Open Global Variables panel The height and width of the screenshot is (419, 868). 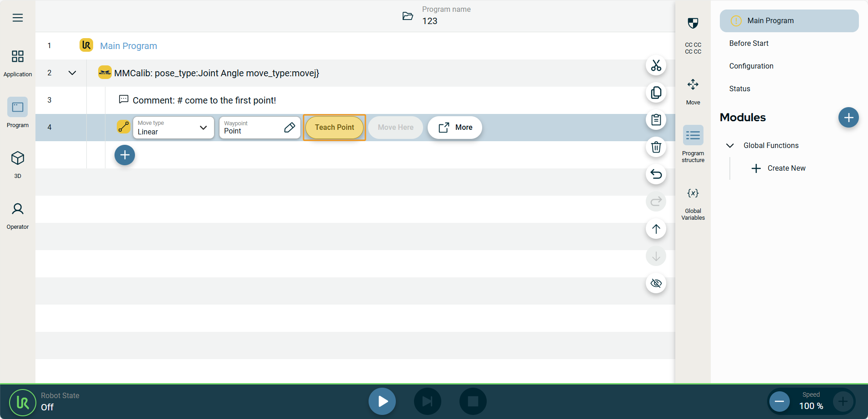[693, 204]
